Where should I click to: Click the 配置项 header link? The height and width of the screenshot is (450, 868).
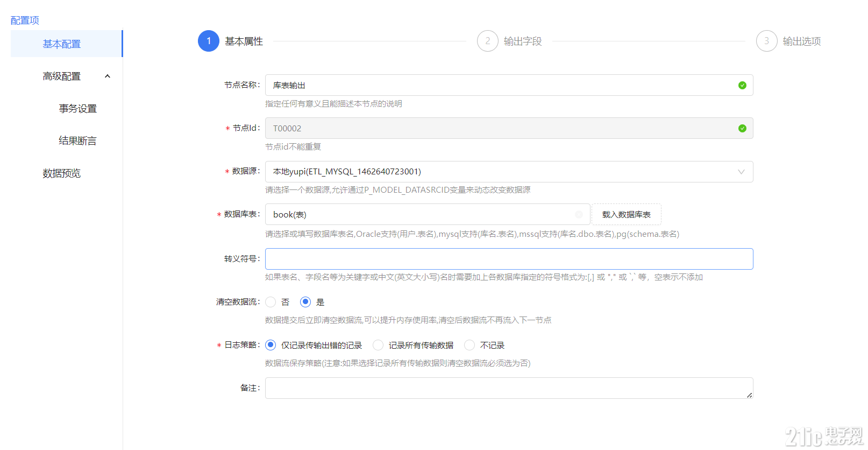25,20
